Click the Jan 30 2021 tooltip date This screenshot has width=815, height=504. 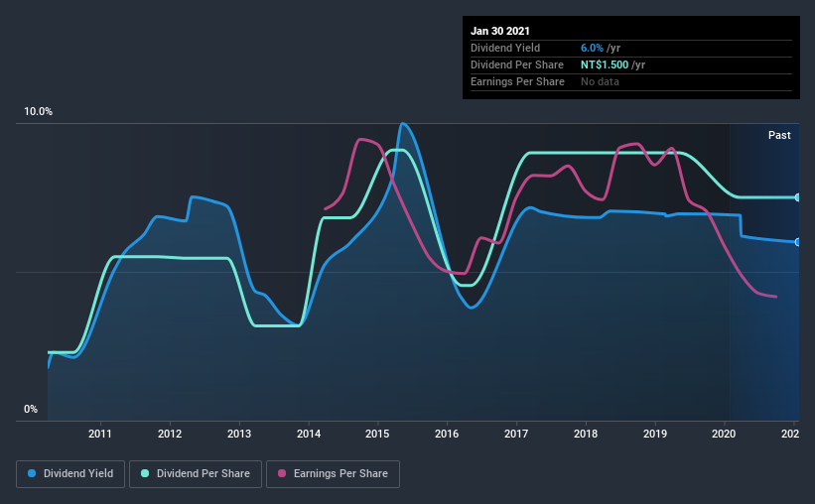click(500, 31)
